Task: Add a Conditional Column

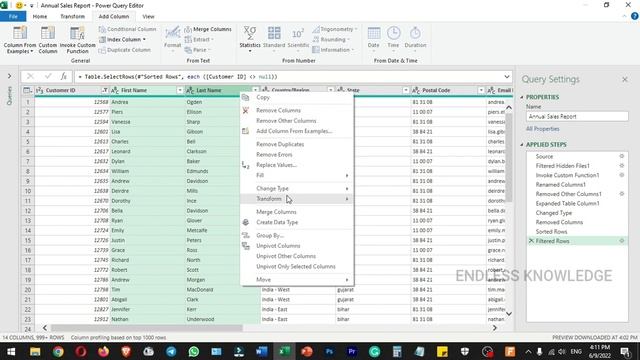Action: coord(128,29)
